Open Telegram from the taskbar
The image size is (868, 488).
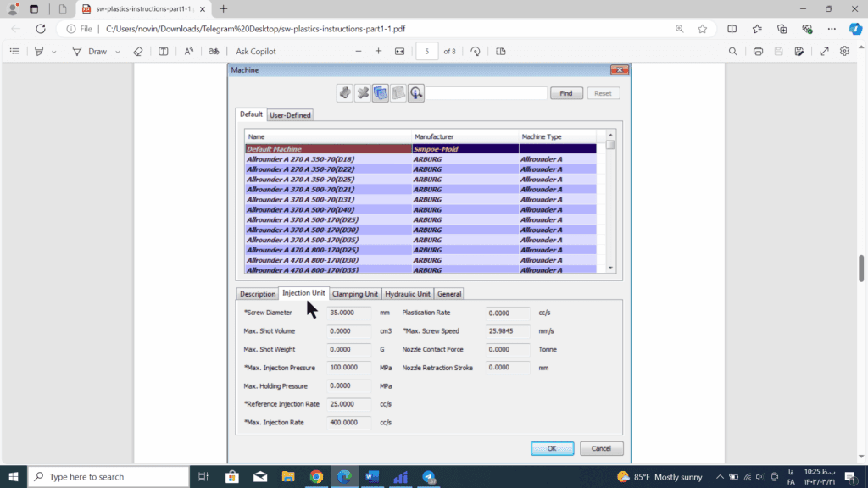coord(428,477)
